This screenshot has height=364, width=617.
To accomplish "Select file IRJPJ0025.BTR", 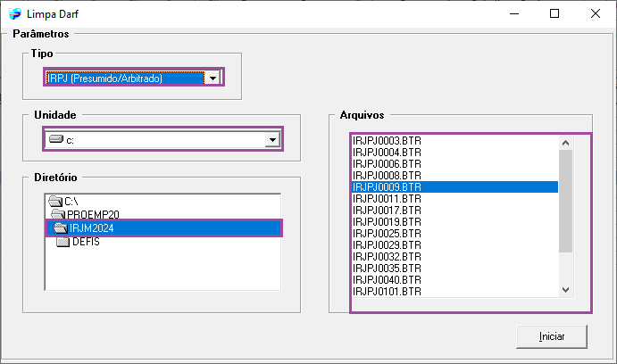I will (454, 234).
